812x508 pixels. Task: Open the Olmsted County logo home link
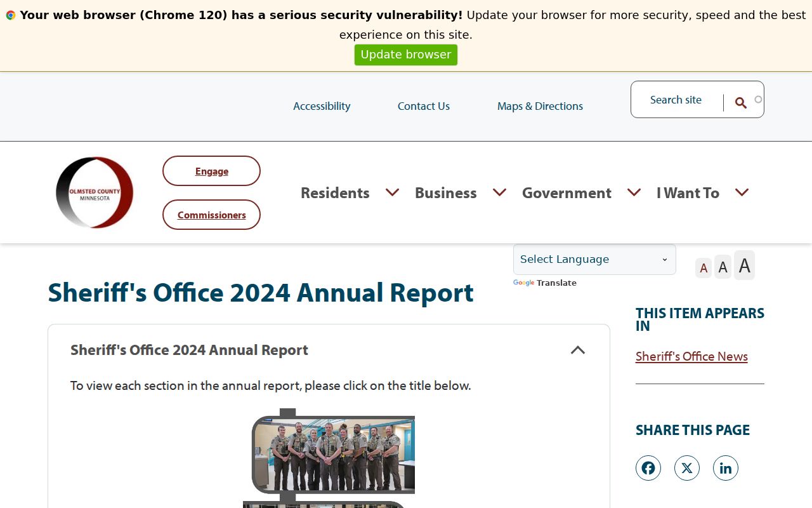[x=95, y=192]
